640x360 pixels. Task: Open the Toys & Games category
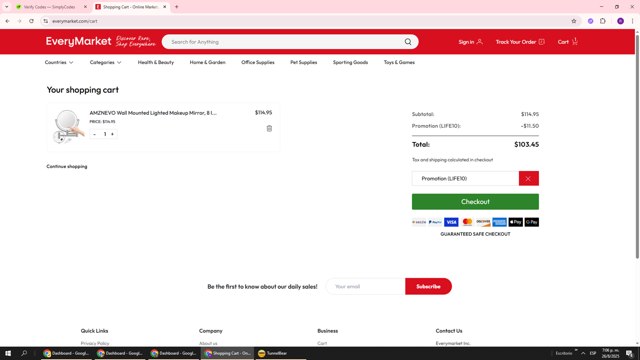click(399, 62)
